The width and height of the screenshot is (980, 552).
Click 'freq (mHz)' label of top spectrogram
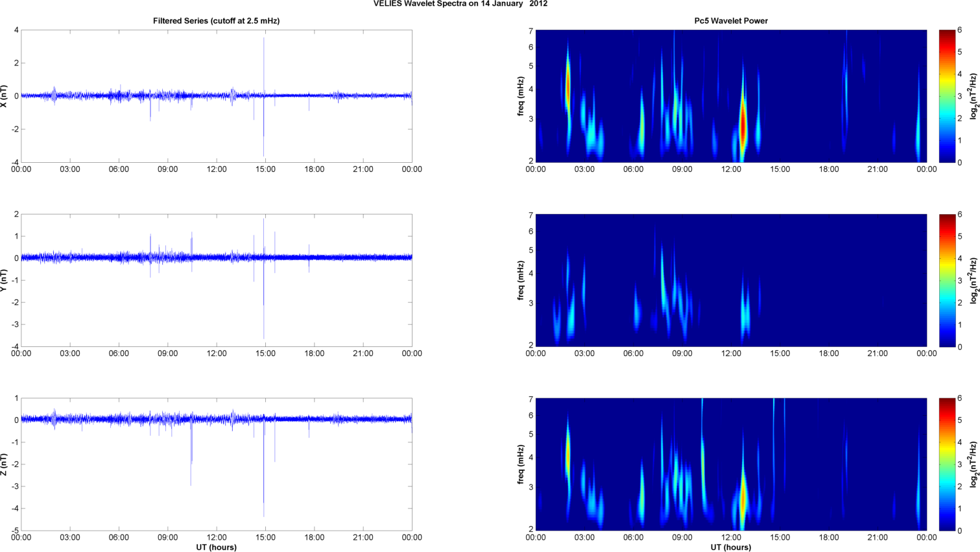click(x=521, y=96)
